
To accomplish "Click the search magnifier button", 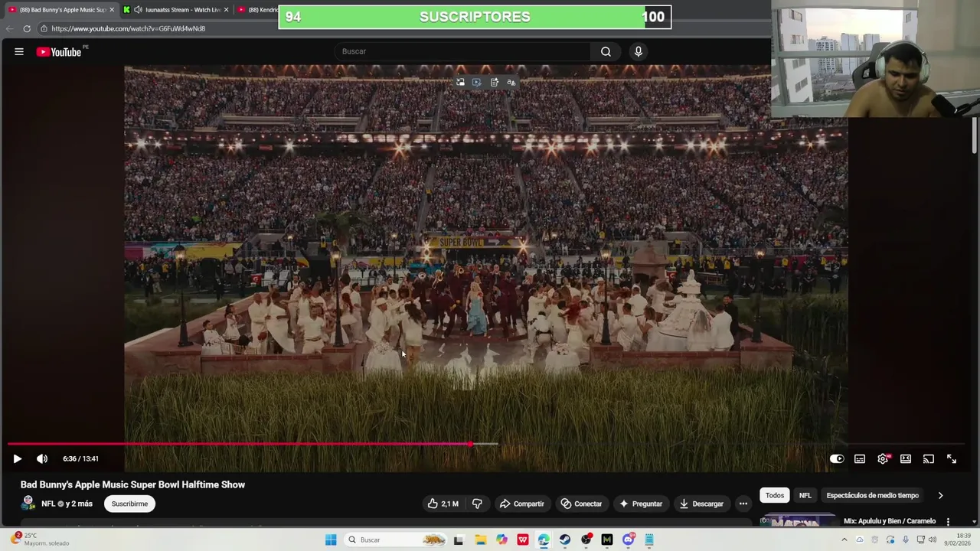I will click(x=606, y=51).
